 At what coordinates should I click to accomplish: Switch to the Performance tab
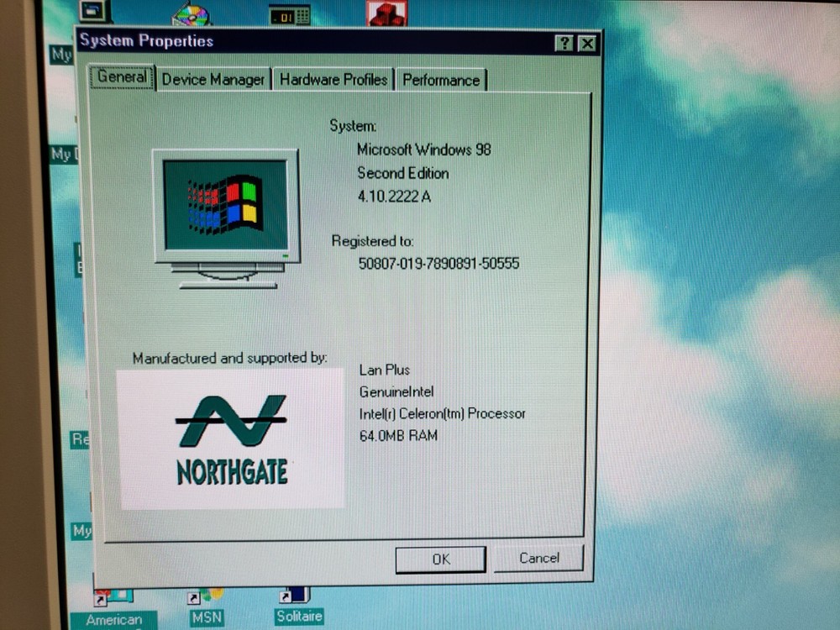(441, 81)
